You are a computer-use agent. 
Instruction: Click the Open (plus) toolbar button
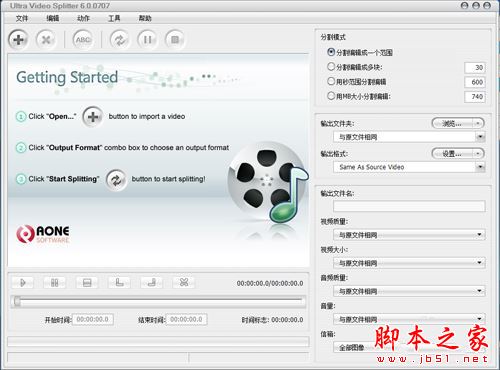(x=18, y=40)
